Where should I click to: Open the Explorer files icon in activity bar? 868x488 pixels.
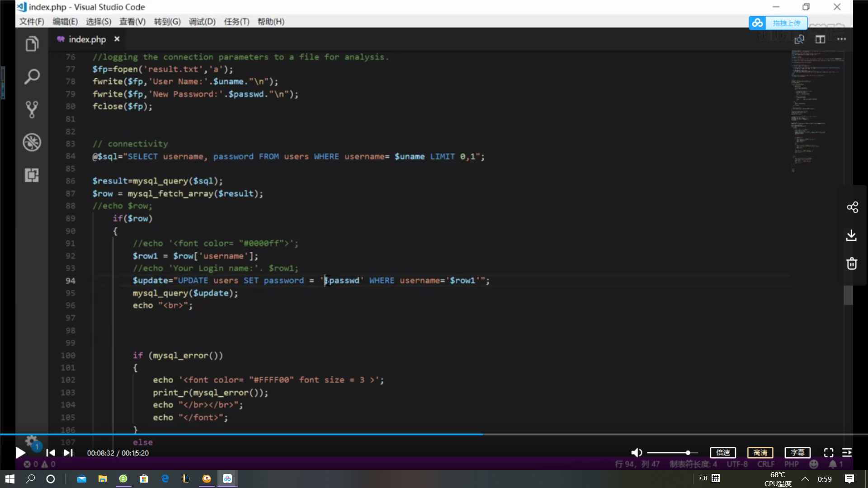[x=32, y=44]
